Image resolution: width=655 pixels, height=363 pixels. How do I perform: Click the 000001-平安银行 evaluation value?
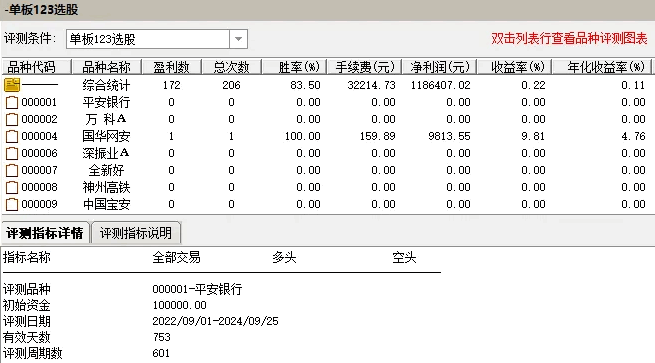(197, 289)
